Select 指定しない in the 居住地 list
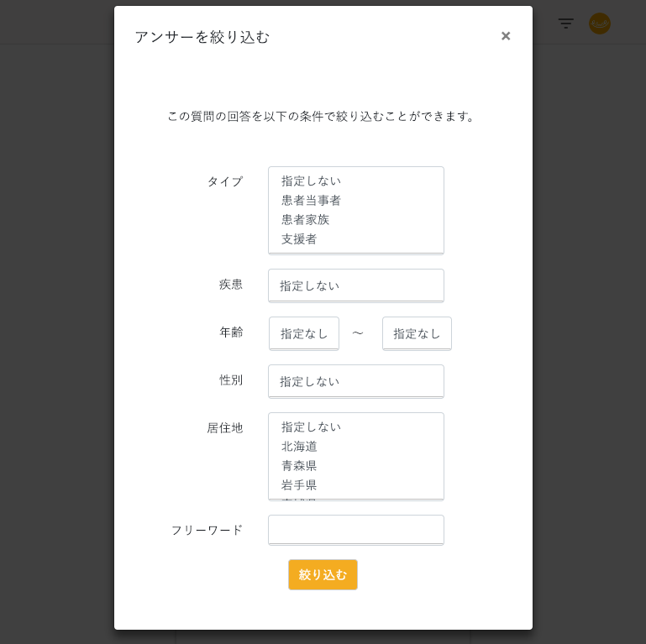Image resolution: width=646 pixels, height=644 pixels. click(x=312, y=427)
